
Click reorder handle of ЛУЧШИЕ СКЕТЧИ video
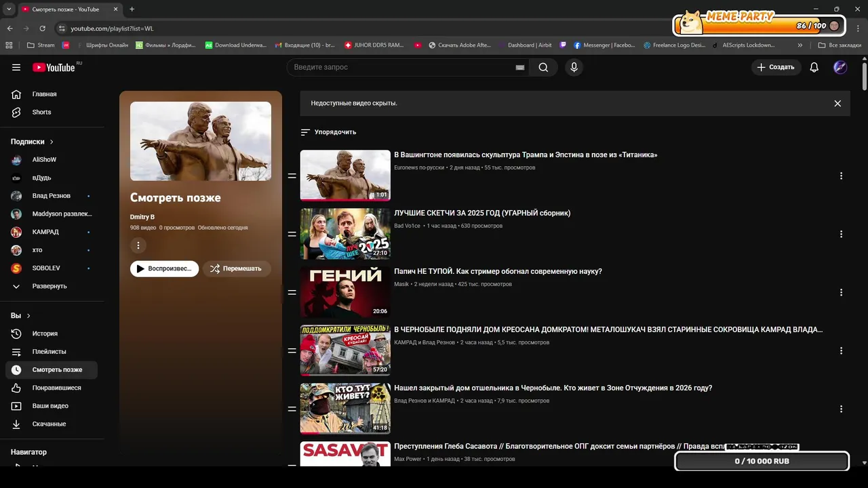pyautogui.click(x=292, y=234)
